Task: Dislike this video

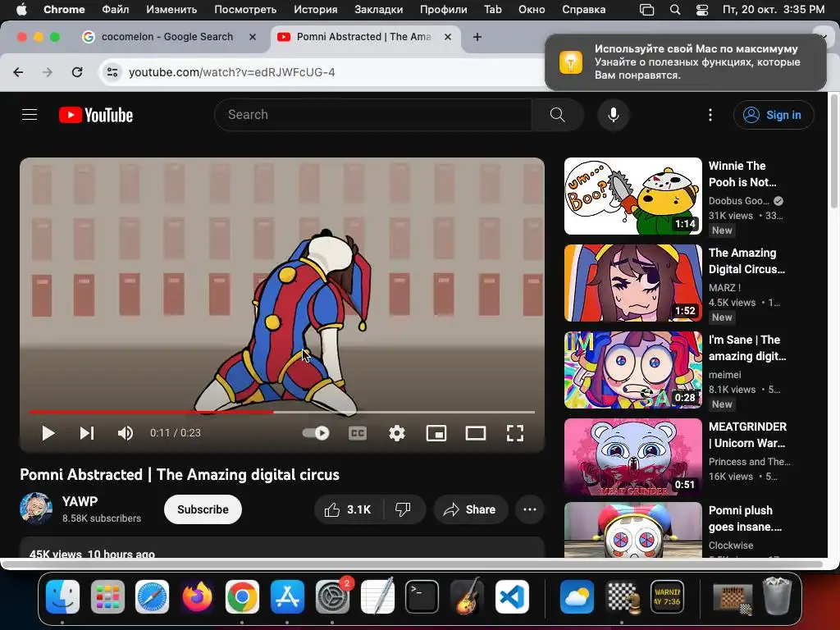Action: click(x=404, y=509)
